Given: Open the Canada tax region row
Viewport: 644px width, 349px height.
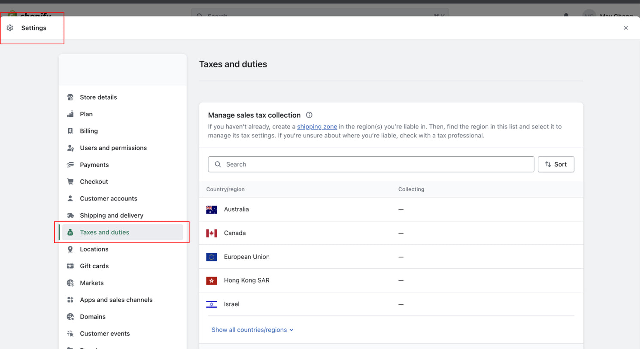Looking at the screenshot, I should coord(235,233).
